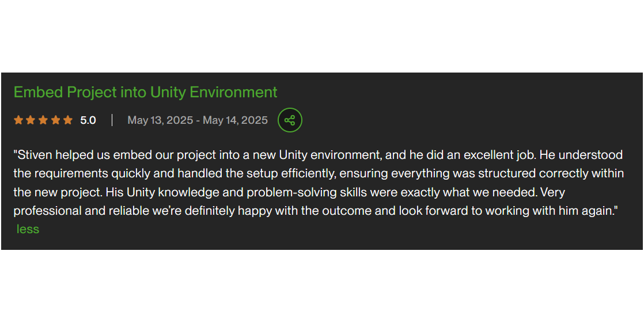Click the review line starting 'the requirements quickly'

point(319,174)
